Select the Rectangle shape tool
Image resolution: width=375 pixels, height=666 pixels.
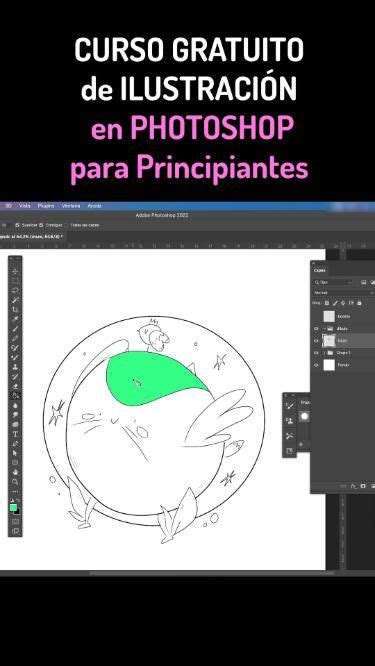point(16,462)
